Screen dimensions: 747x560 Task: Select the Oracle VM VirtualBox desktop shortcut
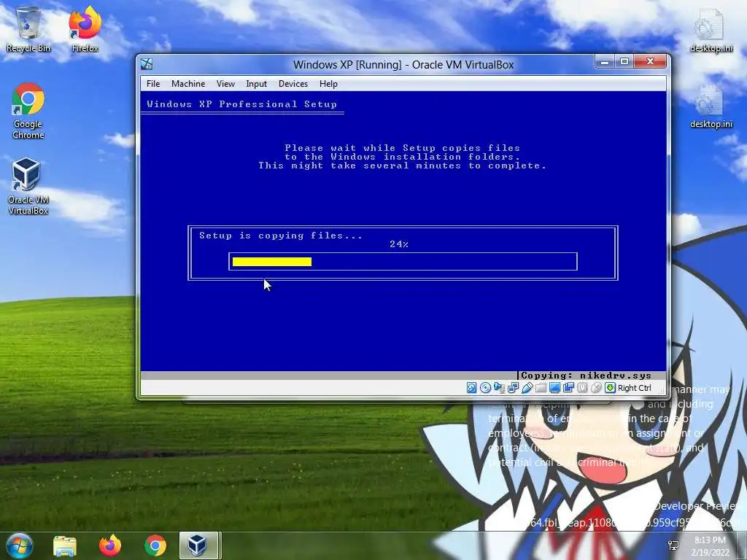point(28,187)
